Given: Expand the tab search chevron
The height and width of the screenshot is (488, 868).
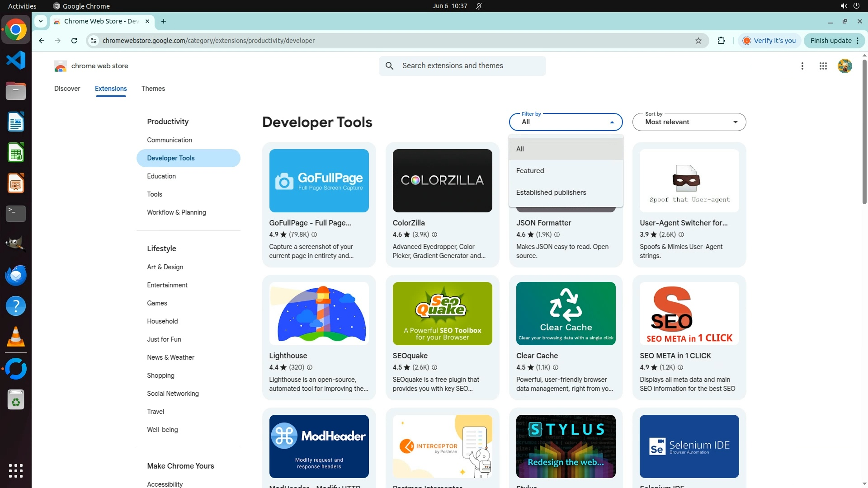Looking at the screenshot, I should [x=41, y=21].
